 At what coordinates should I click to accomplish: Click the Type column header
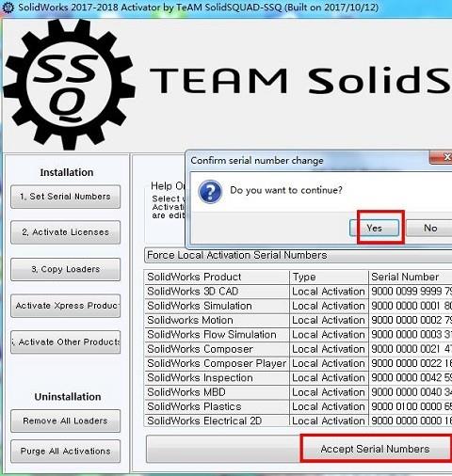pyautogui.click(x=329, y=277)
